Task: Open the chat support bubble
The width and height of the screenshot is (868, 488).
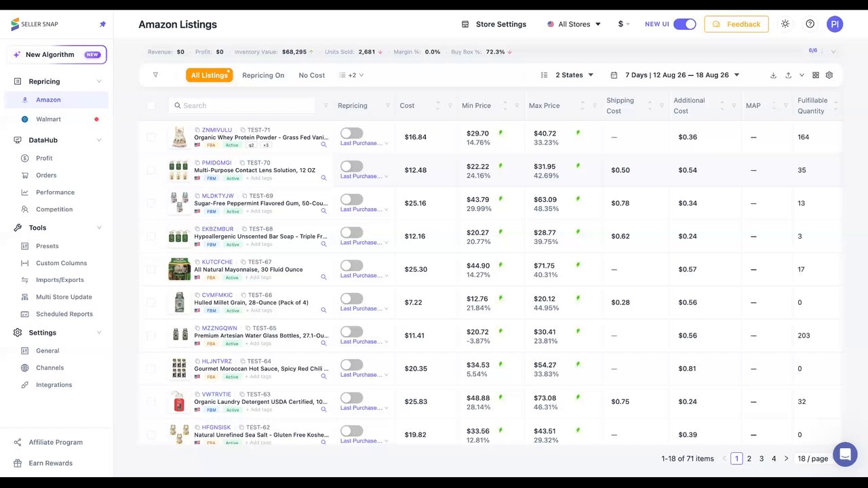Action: coord(845,454)
